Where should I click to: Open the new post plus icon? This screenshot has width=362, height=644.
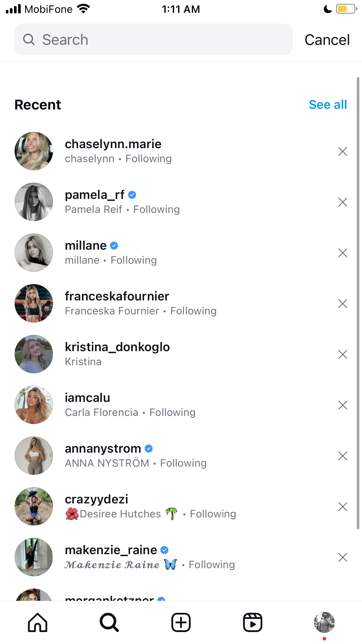click(181, 622)
